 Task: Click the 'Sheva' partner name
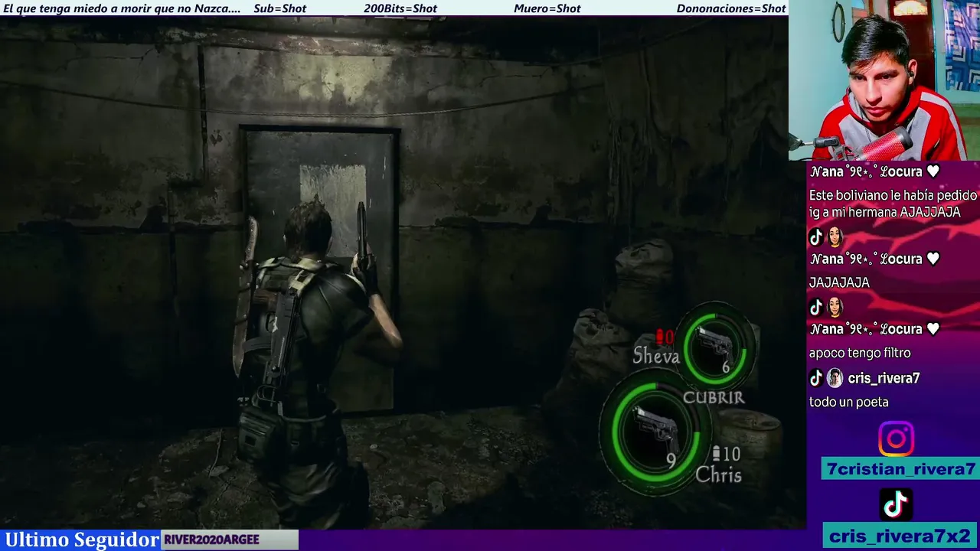tap(656, 356)
